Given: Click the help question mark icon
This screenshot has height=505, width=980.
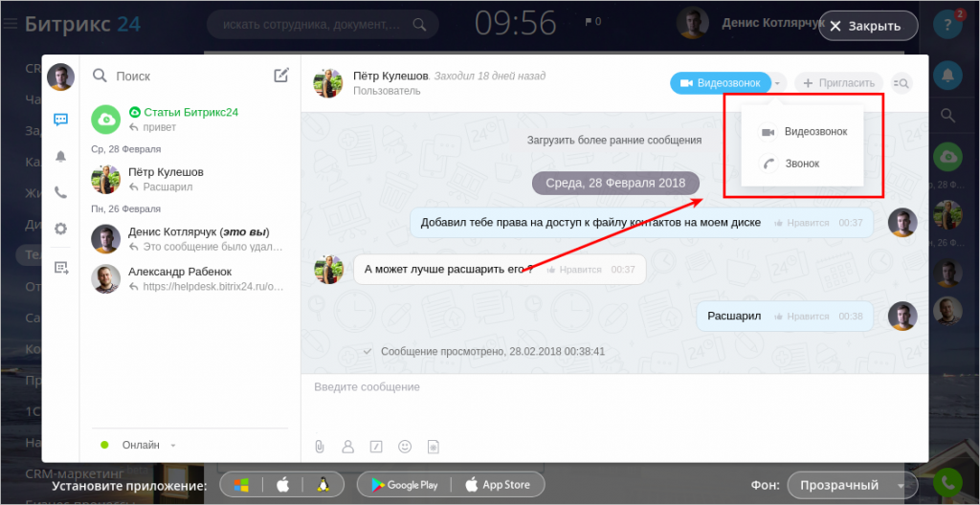Looking at the screenshot, I should coord(947,25).
